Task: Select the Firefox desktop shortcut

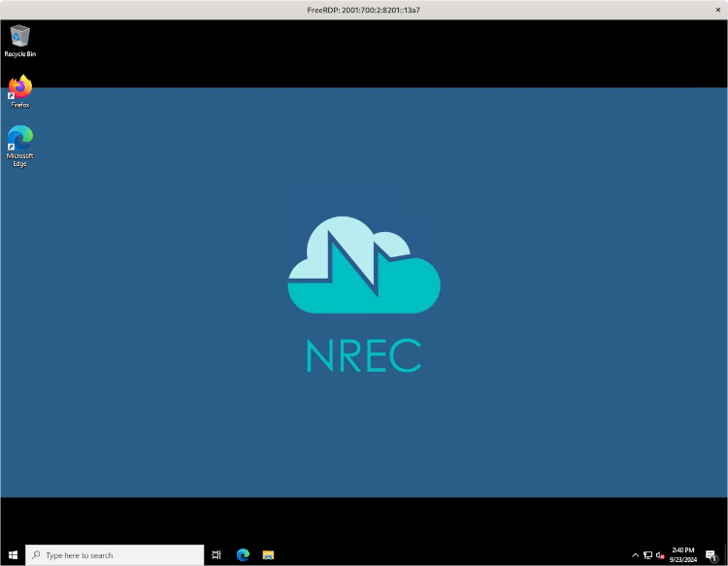Action: click(x=20, y=91)
